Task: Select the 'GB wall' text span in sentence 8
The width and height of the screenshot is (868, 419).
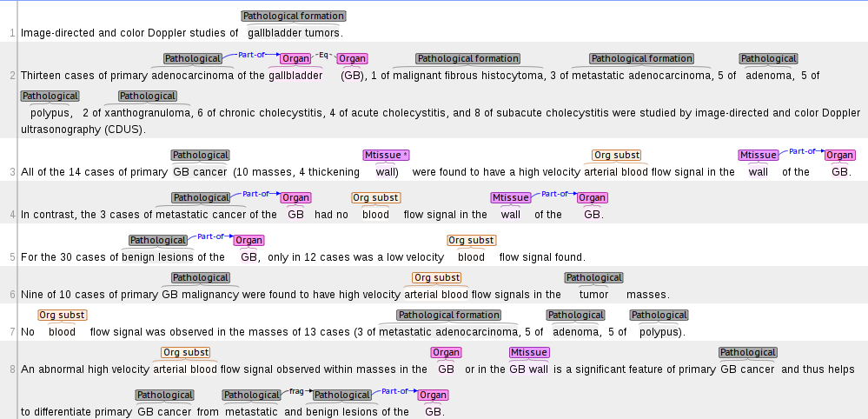Action: 529,369
